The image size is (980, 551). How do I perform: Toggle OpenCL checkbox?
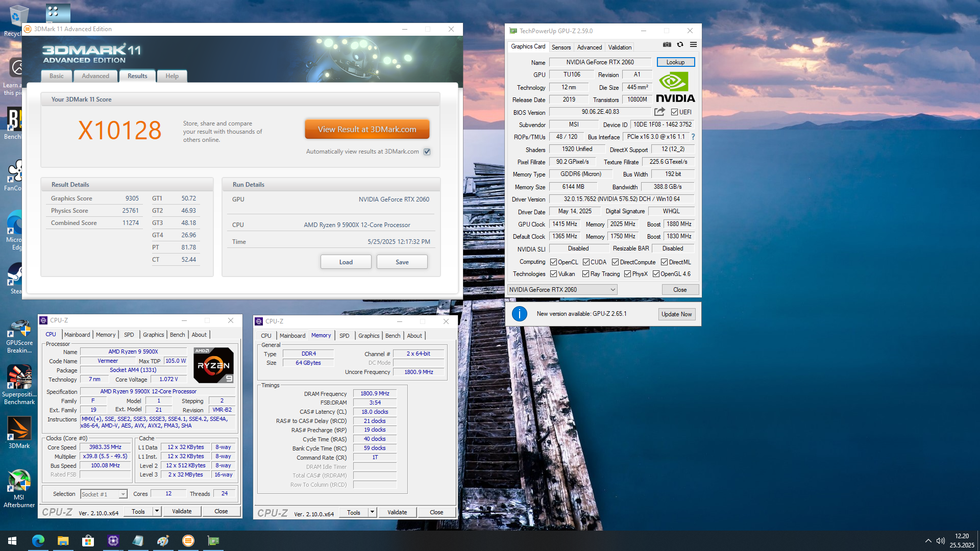tap(553, 262)
